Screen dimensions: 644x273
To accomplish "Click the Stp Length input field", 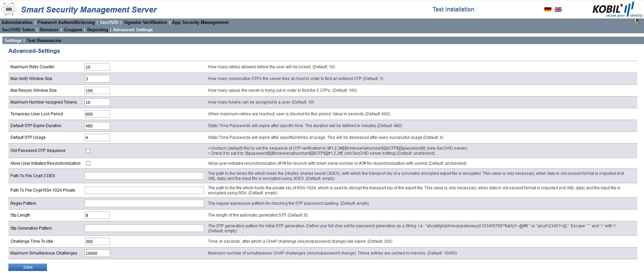I will click(x=97, y=215).
